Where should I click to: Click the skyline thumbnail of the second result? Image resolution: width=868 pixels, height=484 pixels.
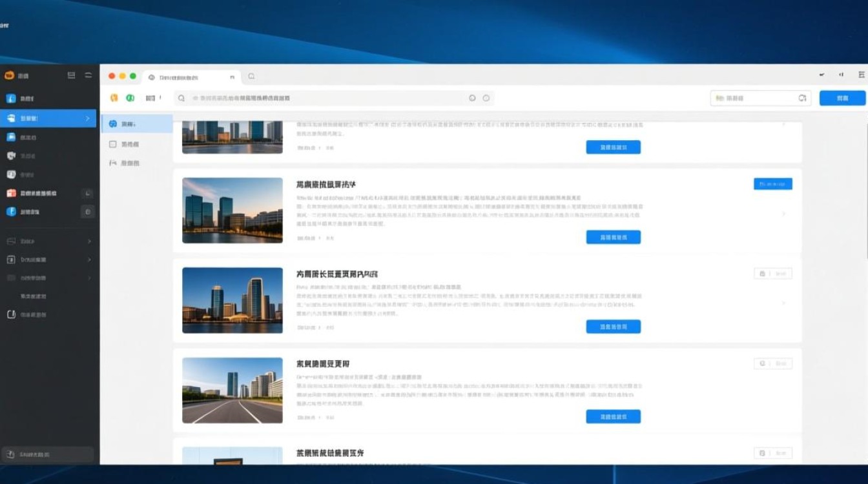pyautogui.click(x=232, y=210)
